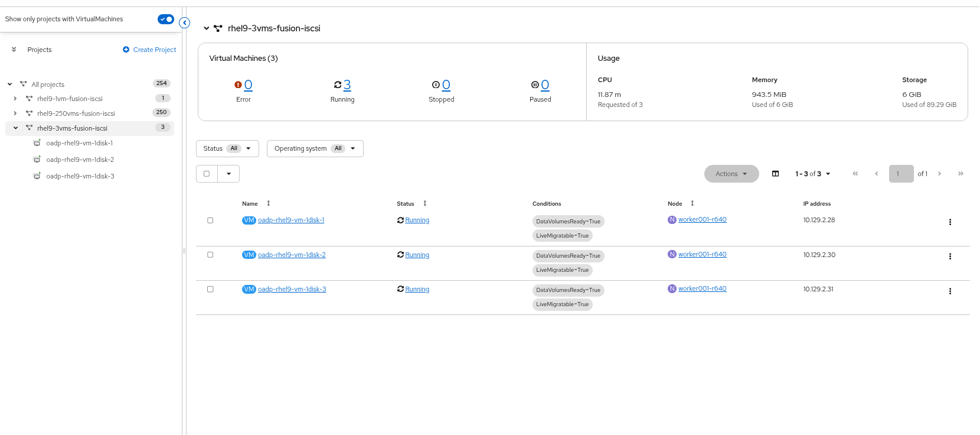Expand the rhel9-250vms-fusion-iscsi project tree
980x435 pixels.
click(x=15, y=113)
